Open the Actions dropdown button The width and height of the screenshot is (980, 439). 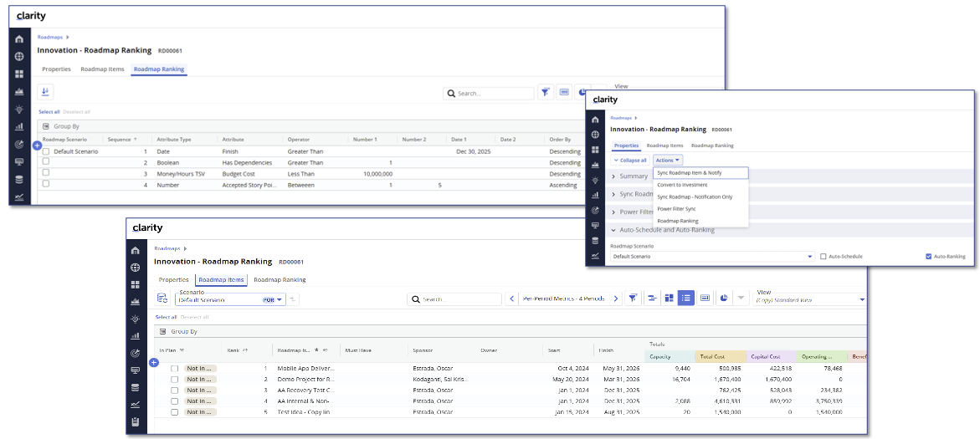668,160
